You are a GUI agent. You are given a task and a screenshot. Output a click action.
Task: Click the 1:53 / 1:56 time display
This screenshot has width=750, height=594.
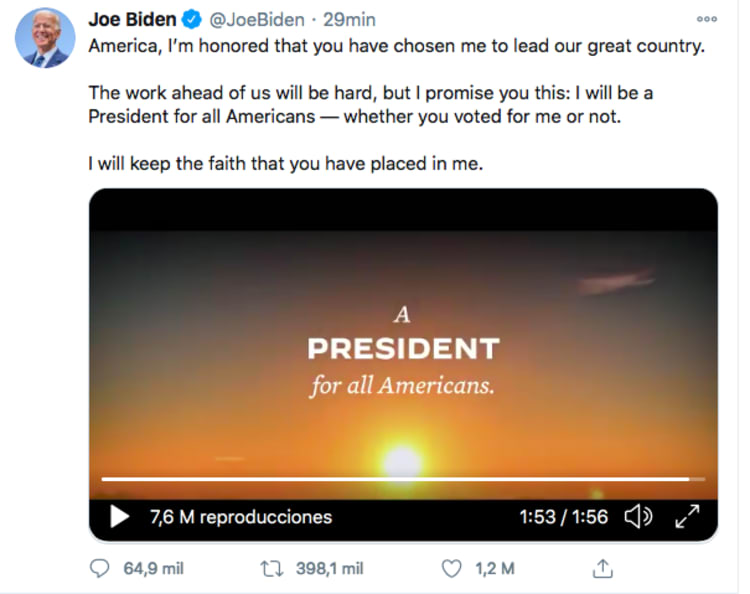pos(563,517)
